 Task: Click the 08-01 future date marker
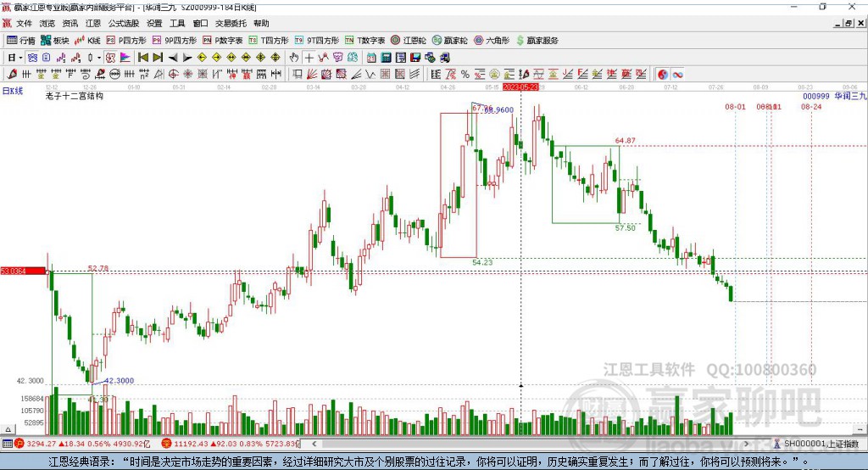coord(735,106)
